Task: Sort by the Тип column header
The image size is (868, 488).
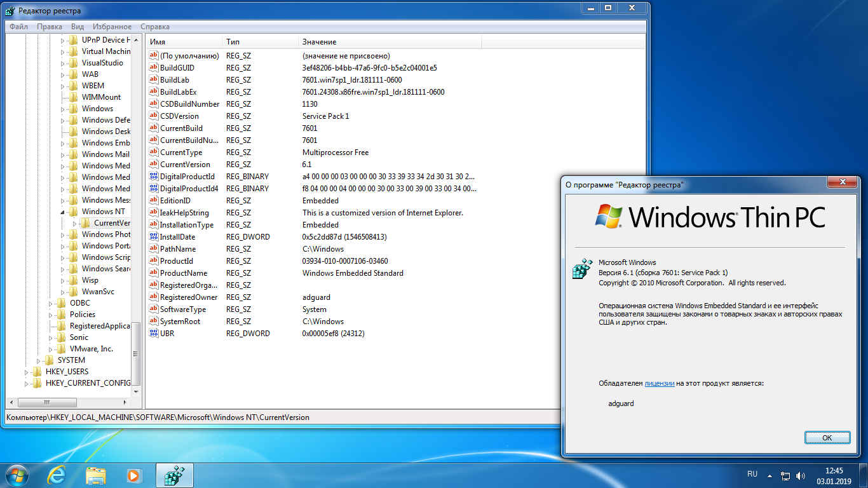Action: pyautogui.click(x=261, y=42)
